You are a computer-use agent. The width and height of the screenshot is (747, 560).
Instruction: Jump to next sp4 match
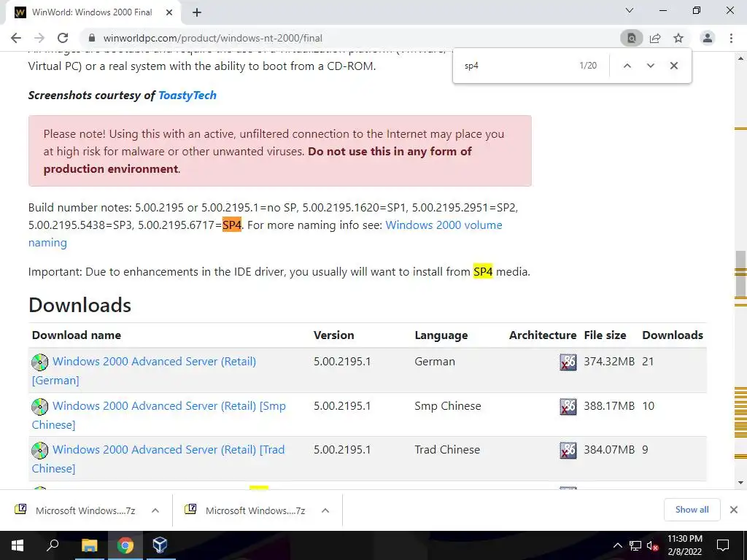pos(650,66)
